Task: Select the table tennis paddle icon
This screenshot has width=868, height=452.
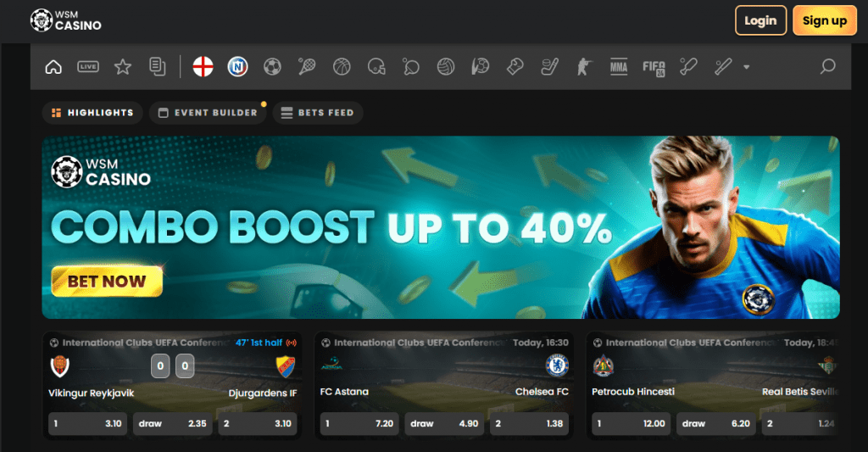Action: coord(411,67)
